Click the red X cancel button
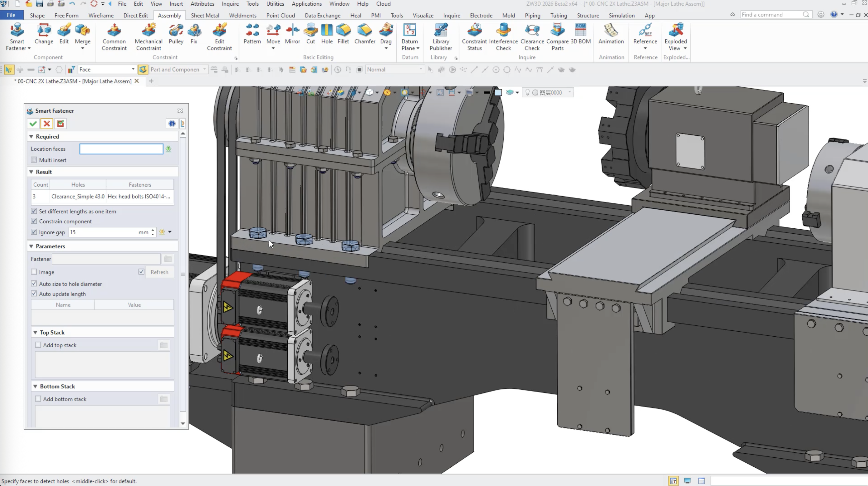Viewport: 868px width, 486px height. click(x=47, y=124)
